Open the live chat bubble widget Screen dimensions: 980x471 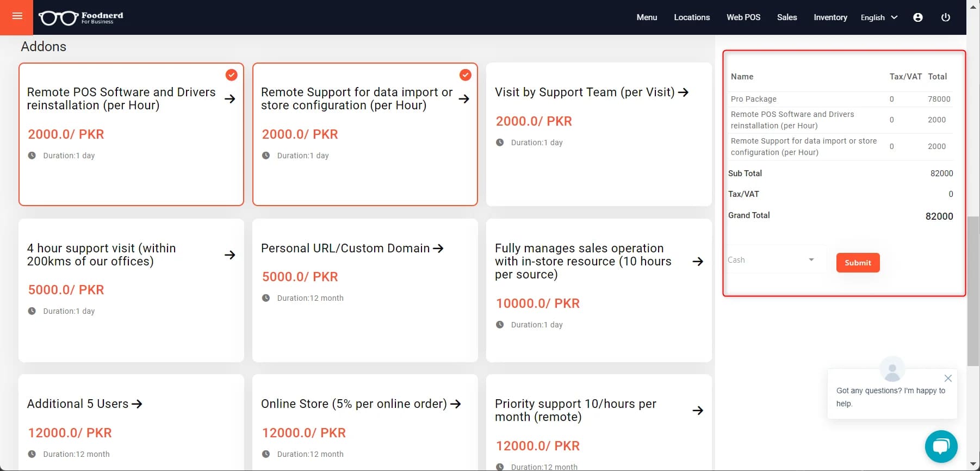click(941, 447)
